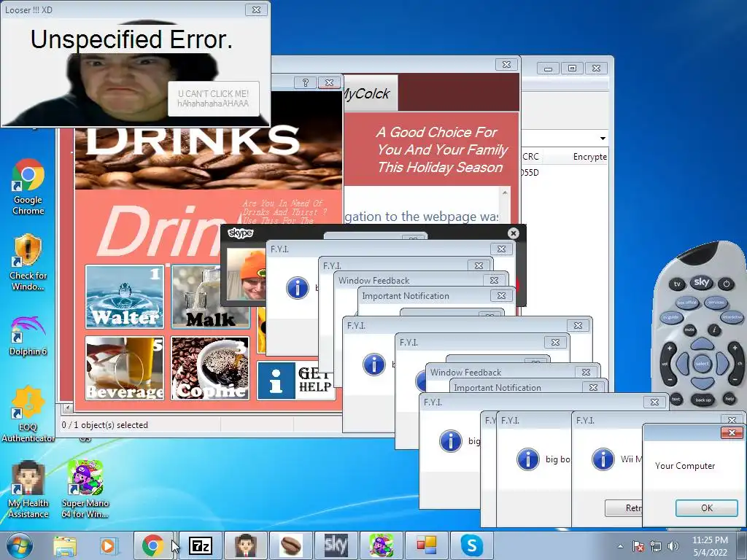This screenshot has width=747, height=560.
Task: Click the up arrow on the remote's d-pad
Action: [x=703, y=343]
